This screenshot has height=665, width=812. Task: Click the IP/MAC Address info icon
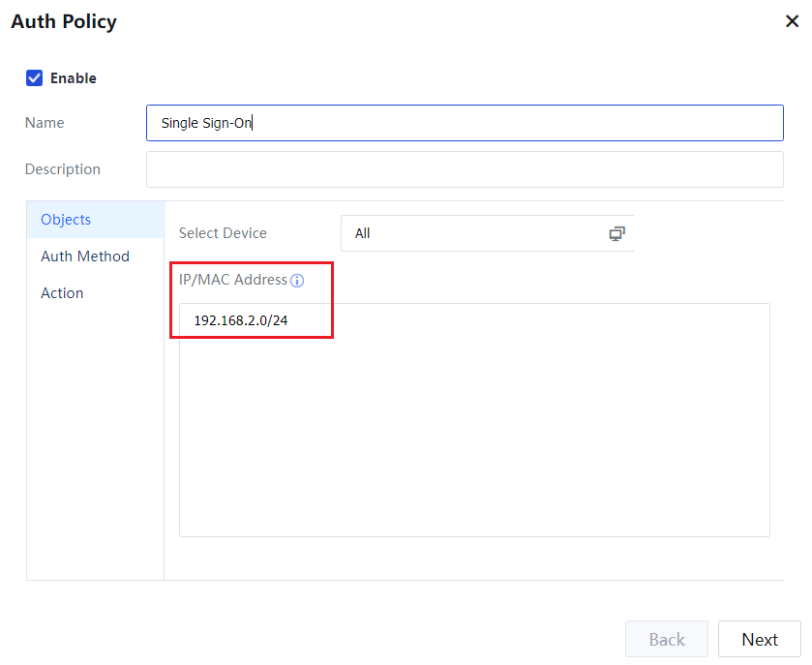[x=297, y=281]
